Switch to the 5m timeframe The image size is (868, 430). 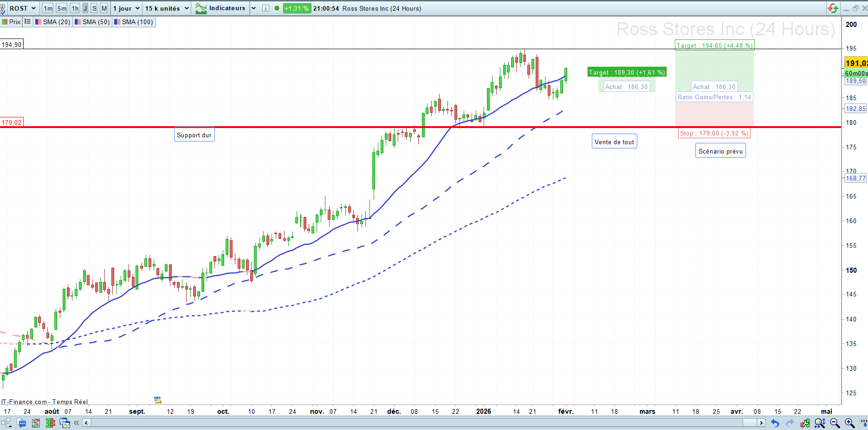coord(62,8)
